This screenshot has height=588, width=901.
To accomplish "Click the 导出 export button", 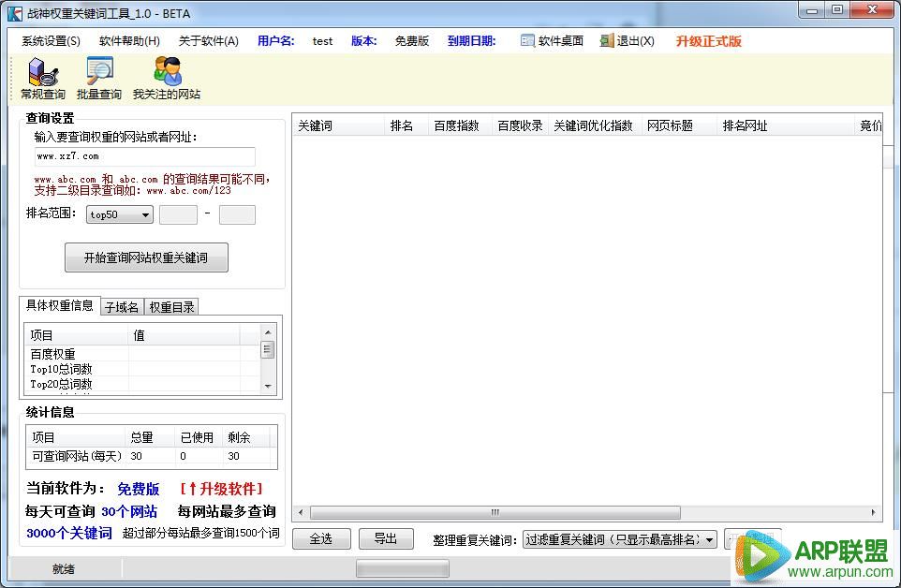I will (385, 538).
